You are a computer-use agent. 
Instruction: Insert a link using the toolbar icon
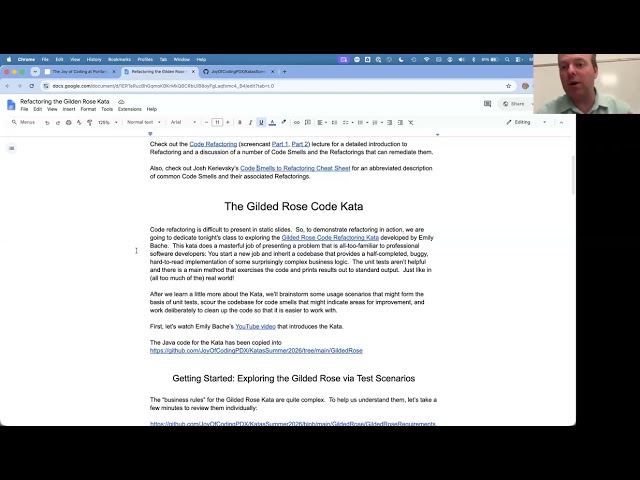coord(297,122)
